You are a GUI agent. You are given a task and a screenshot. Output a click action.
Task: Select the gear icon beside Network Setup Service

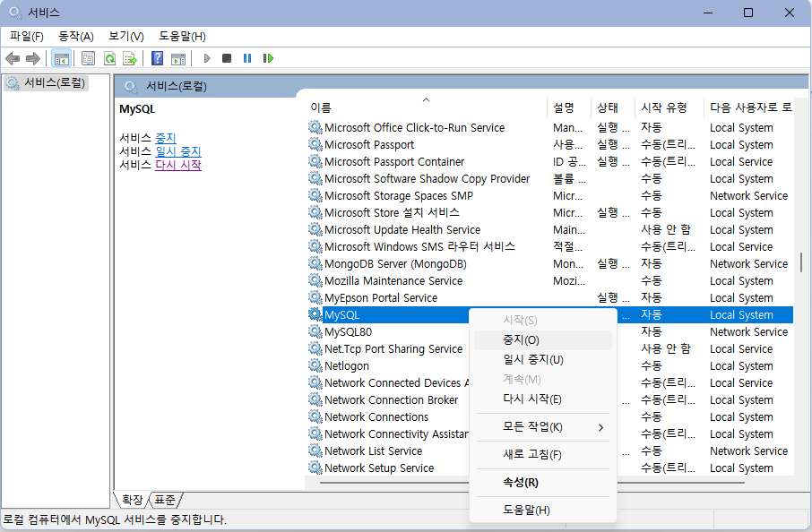315,468
